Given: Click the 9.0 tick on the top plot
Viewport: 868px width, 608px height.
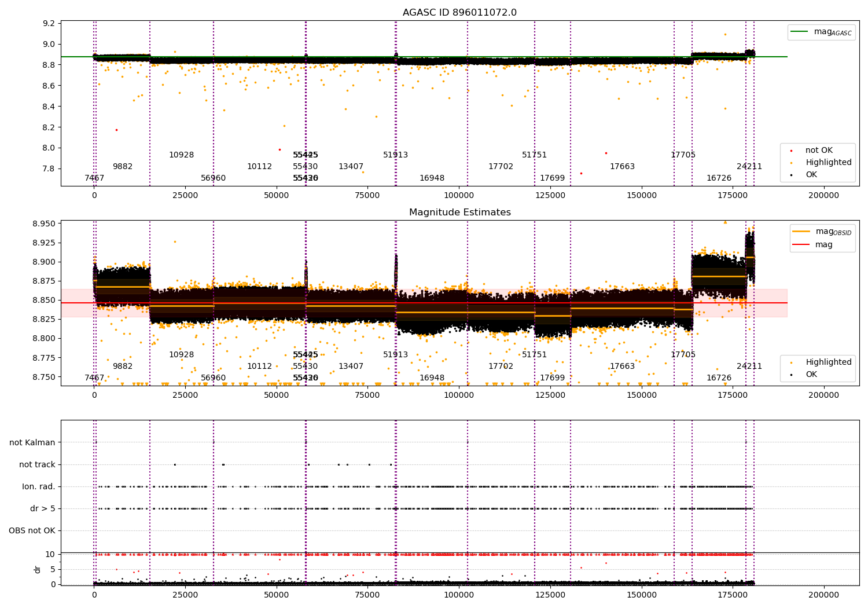Looking at the screenshot, I should (x=49, y=45).
